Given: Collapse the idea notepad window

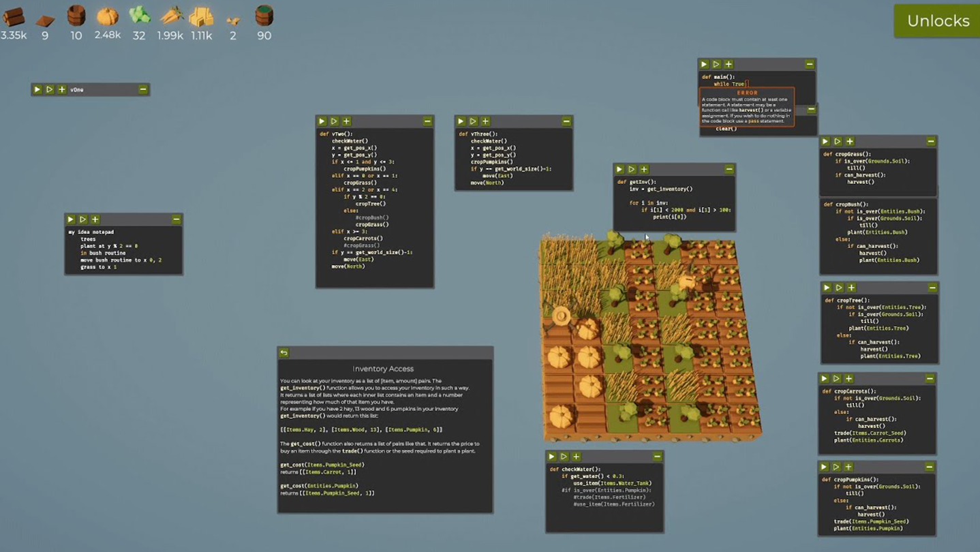Looking at the screenshot, I should (x=177, y=219).
